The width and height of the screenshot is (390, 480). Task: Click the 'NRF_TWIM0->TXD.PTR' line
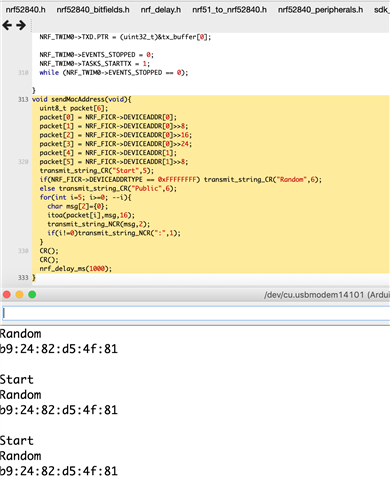pos(125,37)
